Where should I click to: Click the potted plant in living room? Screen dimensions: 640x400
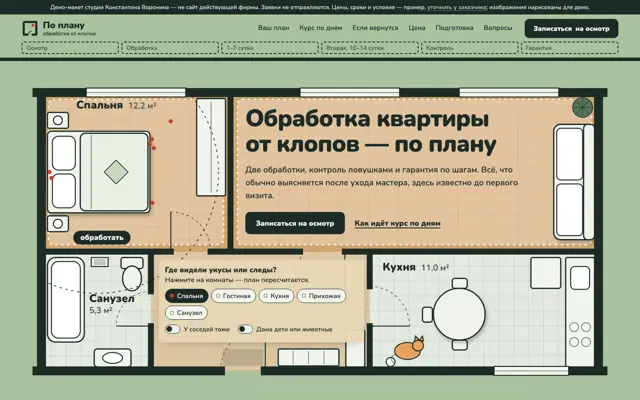(582, 108)
